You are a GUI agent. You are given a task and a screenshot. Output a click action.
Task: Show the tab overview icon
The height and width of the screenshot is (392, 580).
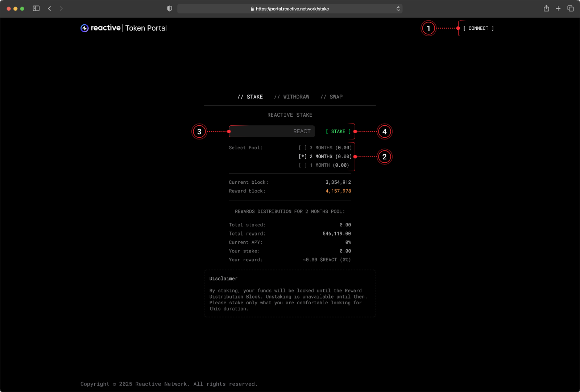pyautogui.click(x=570, y=8)
